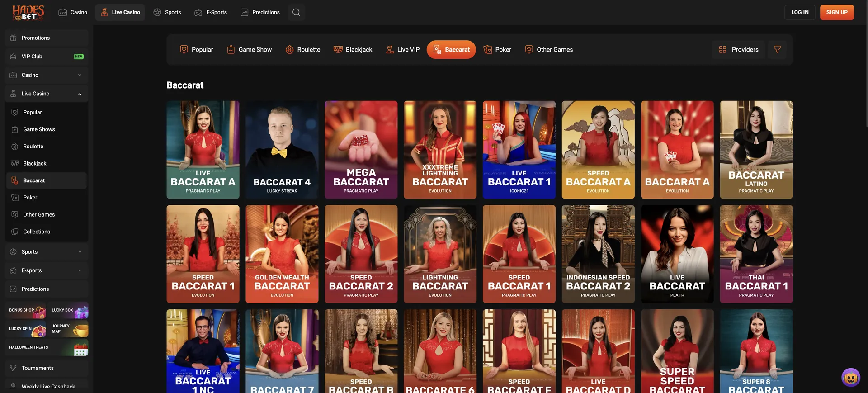Click the Predictions icon in sidebar
This screenshot has width=868, height=393.
pos(13,289)
